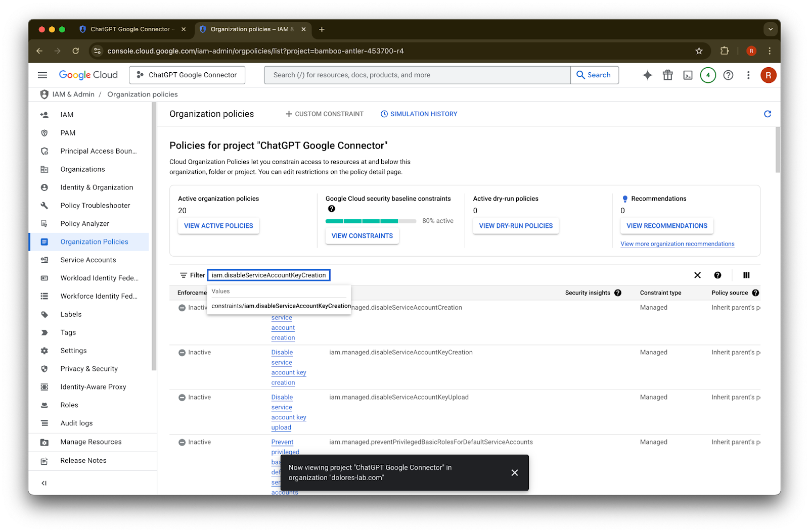The width and height of the screenshot is (809, 532).
Task: Click the Policy source help icon
Action: tap(755, 293)
